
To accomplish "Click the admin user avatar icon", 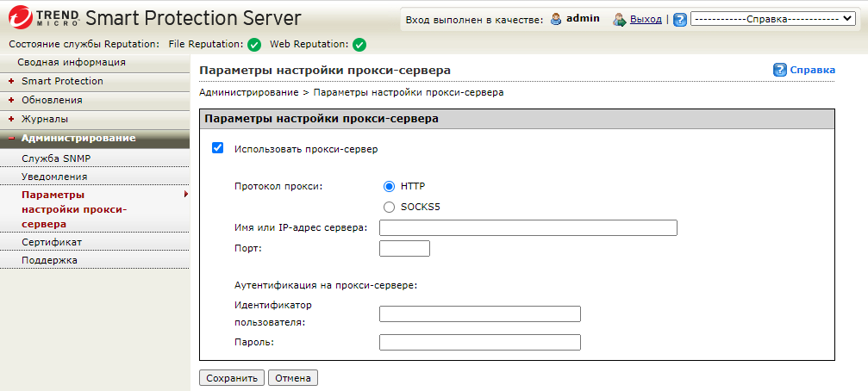I will [x=556, y=19].
